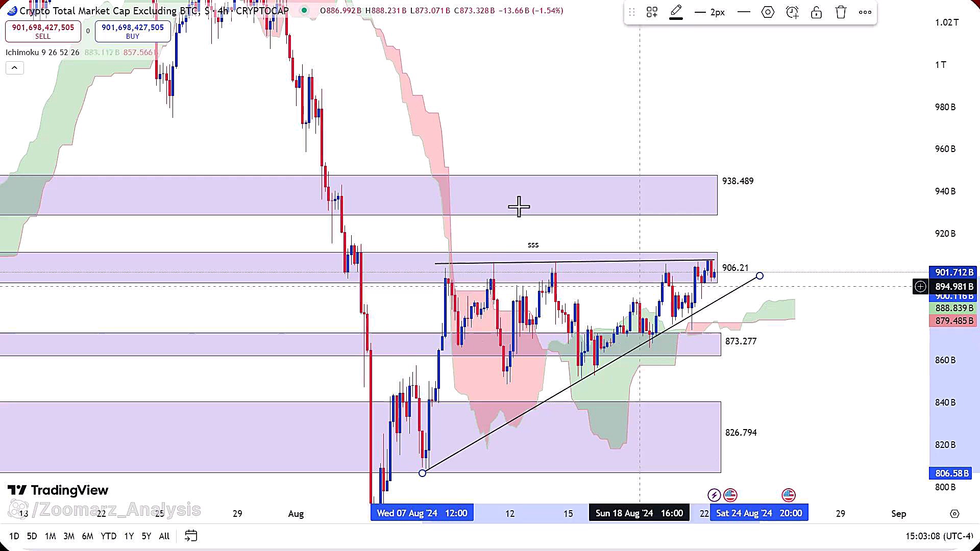Image resolution: width=980 pixels, height=551 pixels.
Task: Select the All time range
Action: pyautogui.click(x=164, y=536)
